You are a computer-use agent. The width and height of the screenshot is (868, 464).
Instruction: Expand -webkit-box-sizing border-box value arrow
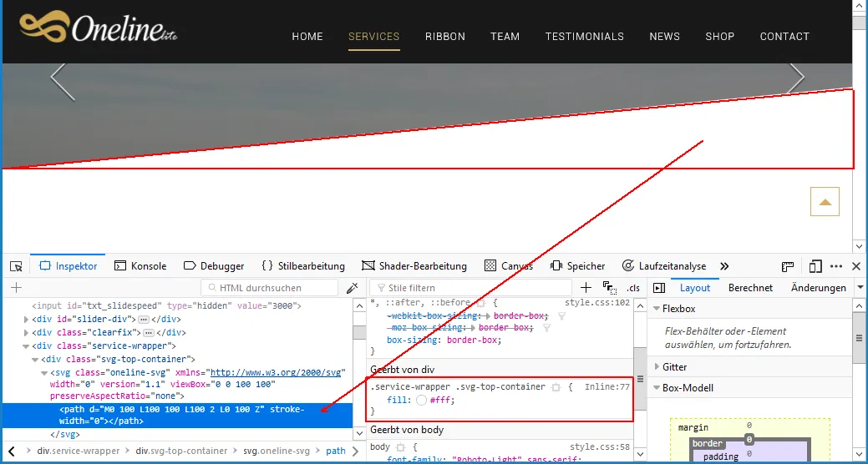(x=488, y=315)
